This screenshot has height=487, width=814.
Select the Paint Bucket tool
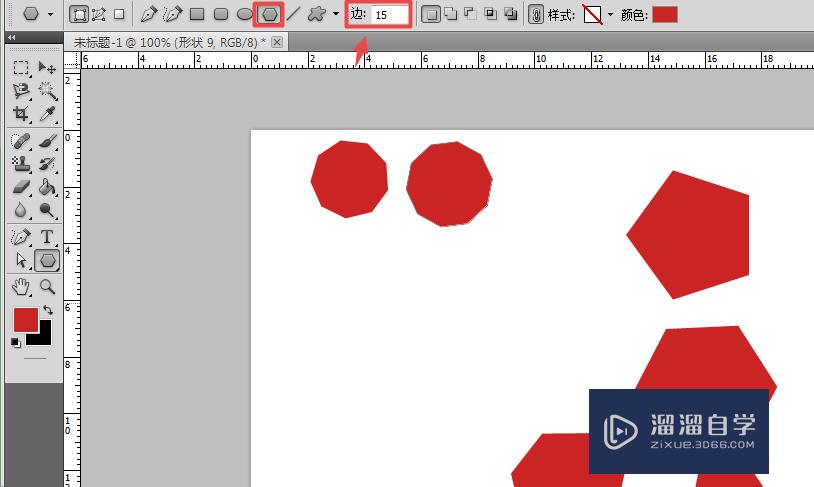pyautogui.click(x=47, y=187)
